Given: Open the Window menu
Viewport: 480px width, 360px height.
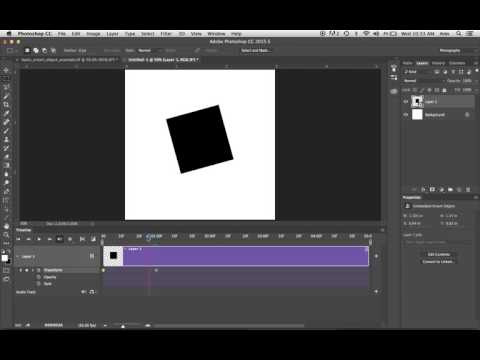Looking at the screenshot, I should [x=216, y=34].
